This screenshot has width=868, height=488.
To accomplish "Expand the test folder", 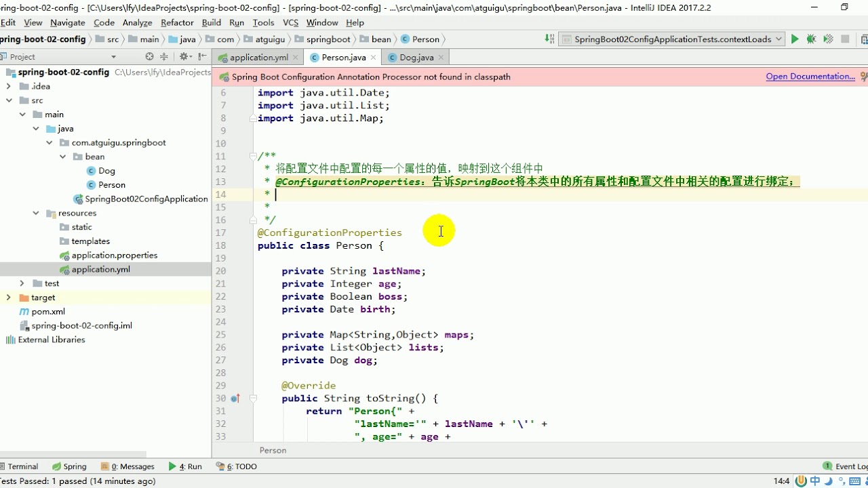I will click(22, 283).
